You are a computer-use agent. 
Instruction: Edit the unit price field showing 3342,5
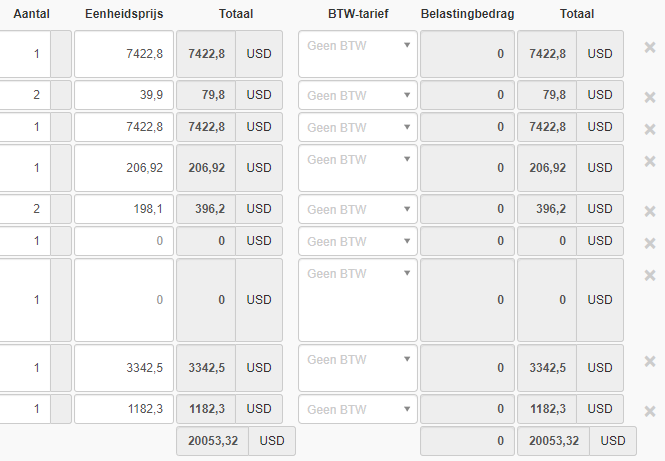[x=123, y=368]
